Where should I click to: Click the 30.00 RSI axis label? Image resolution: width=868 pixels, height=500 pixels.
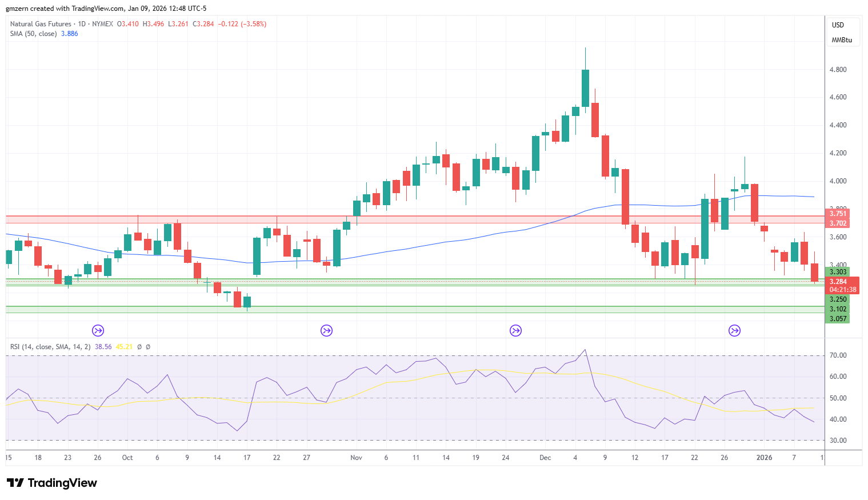[838, 441]
